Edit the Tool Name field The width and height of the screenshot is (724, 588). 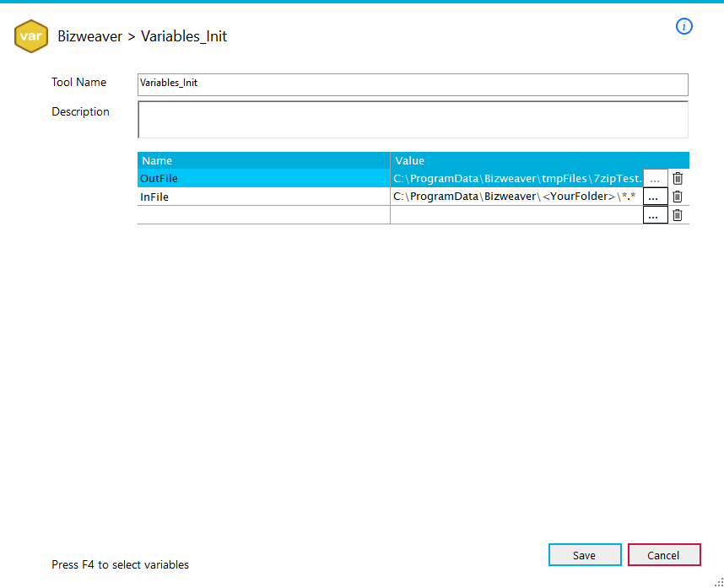click(413, 84)
